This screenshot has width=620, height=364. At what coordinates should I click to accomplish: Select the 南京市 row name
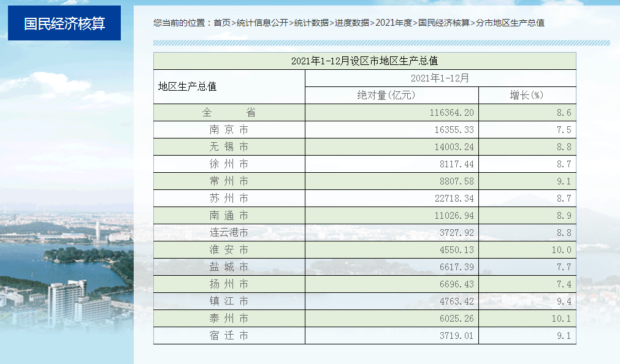pyautogui.click(x=229, y=130)
